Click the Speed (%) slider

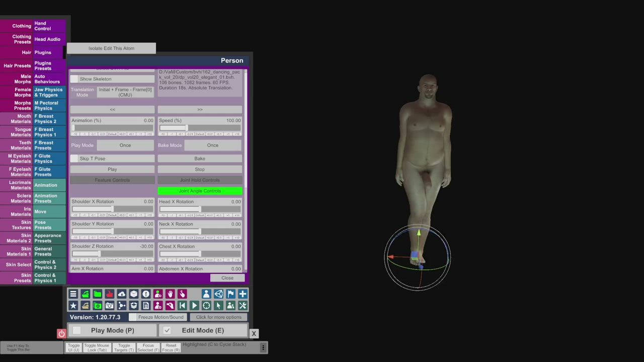(200, 128)
